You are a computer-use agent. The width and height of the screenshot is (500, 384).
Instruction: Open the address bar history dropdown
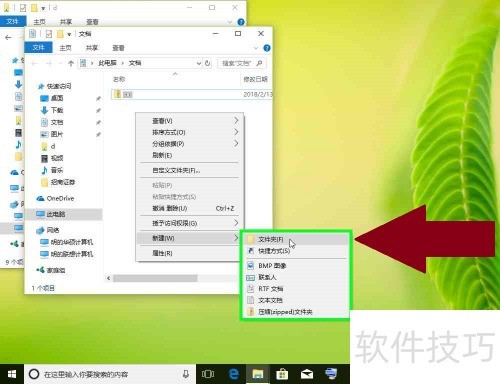(x=199, y=63)
